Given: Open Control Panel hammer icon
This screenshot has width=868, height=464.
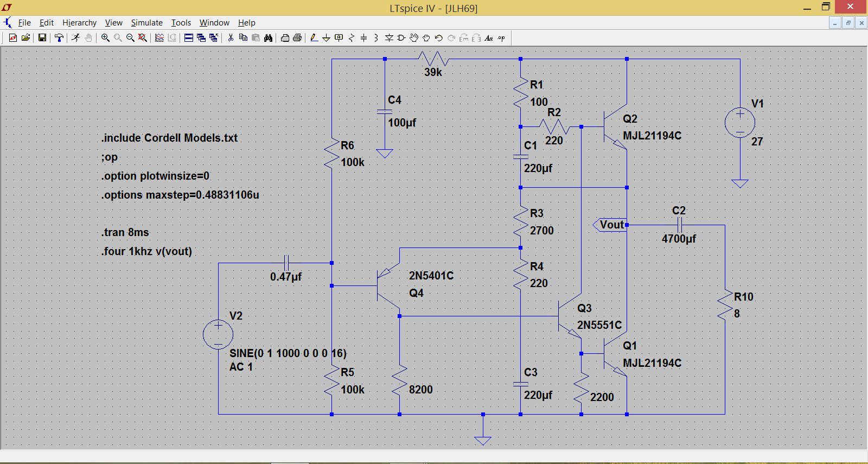Looking at the screenshot, I should click(x=59, y=37).
